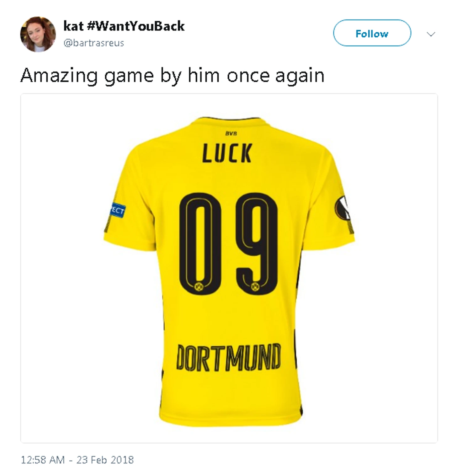The width and height of the screenshot is (458, 476).
Task: Click the large 9 numeral on the jersey
Action: [x=257, y=244]
